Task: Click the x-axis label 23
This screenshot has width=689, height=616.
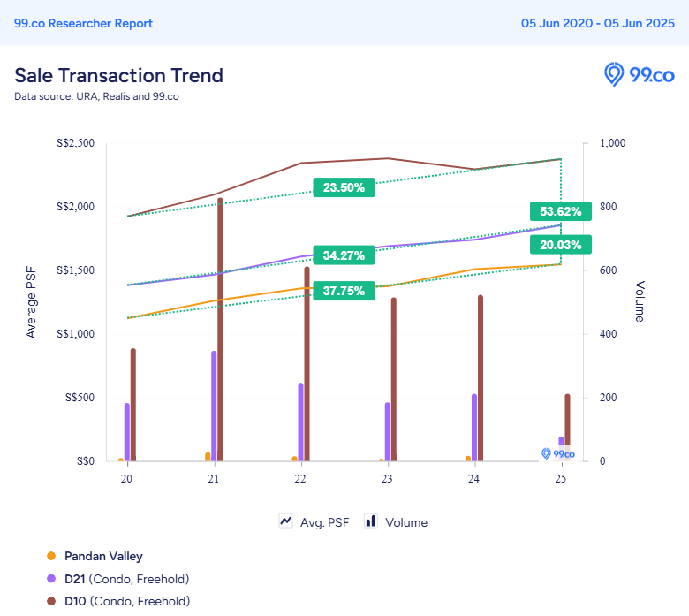Action: tap(387, 478)
